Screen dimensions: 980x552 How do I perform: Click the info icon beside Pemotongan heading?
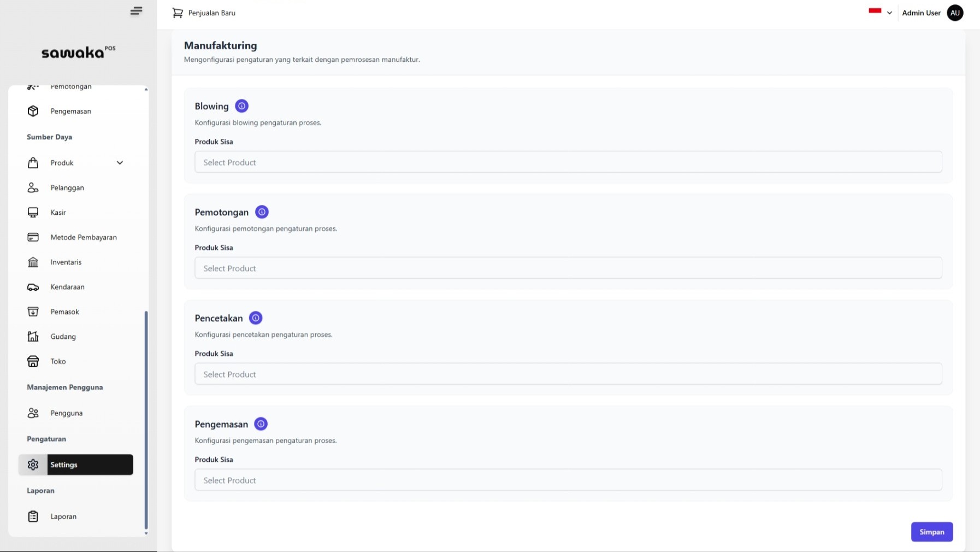click(262, 212)
